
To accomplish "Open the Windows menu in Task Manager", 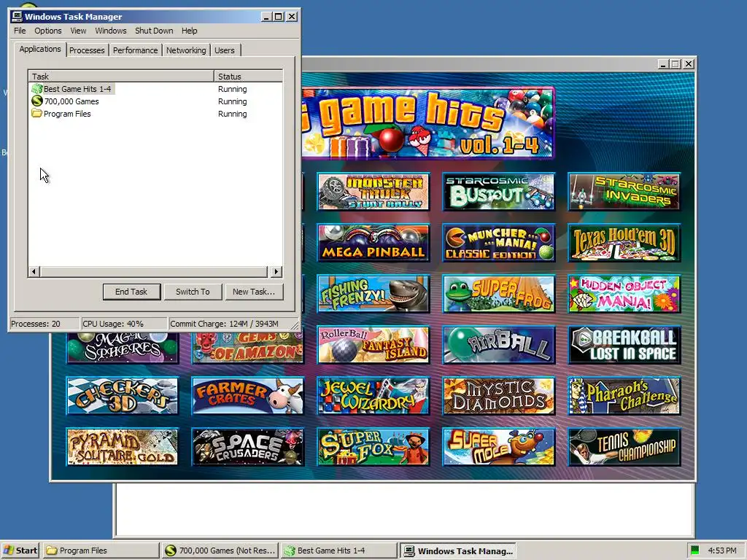I will [x=111, y=31].
